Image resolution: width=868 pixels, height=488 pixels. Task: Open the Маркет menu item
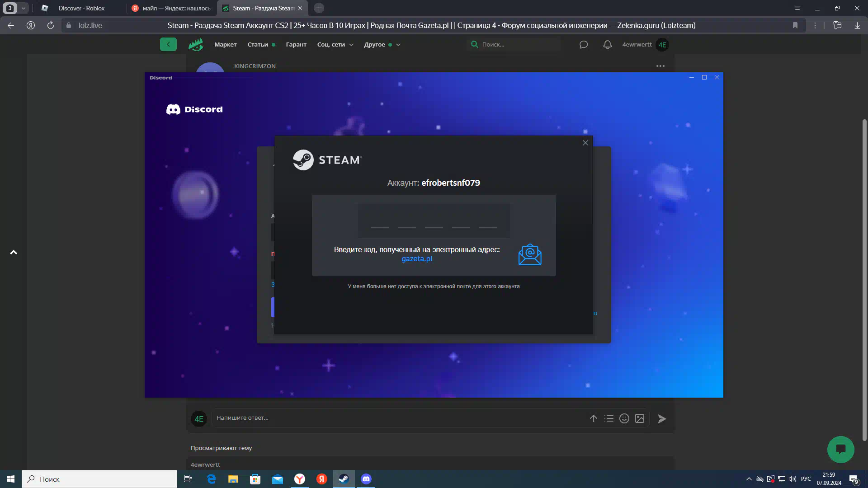[226, 45]
